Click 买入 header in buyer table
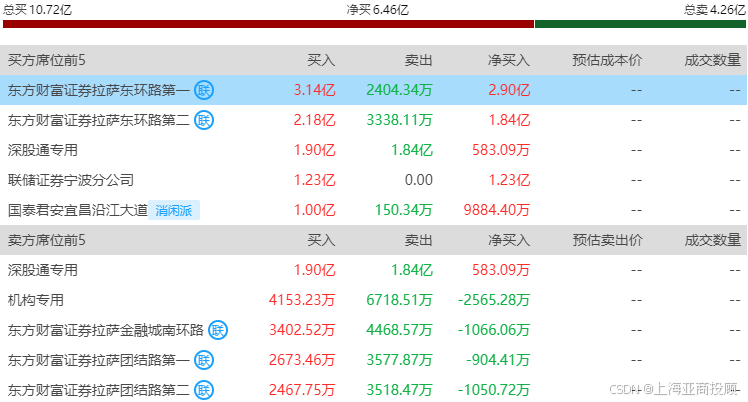Viewport: 748px width, 402px height. (321, 60)
